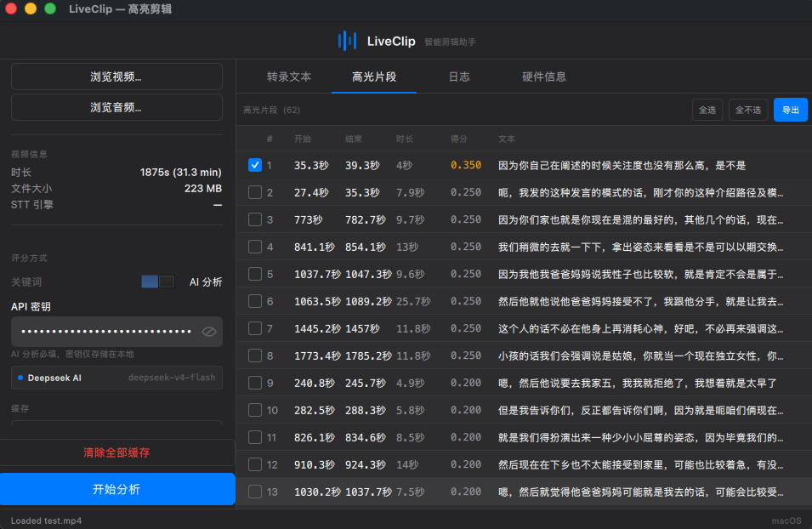
Task: Check row 3 checkbox starting 773秒
Action: [x=255, y=219]
